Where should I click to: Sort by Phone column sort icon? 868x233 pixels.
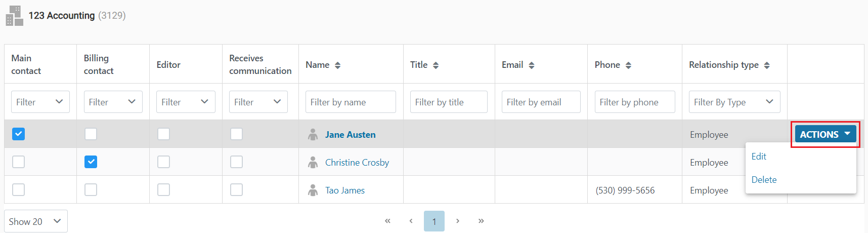click(628, 65)
